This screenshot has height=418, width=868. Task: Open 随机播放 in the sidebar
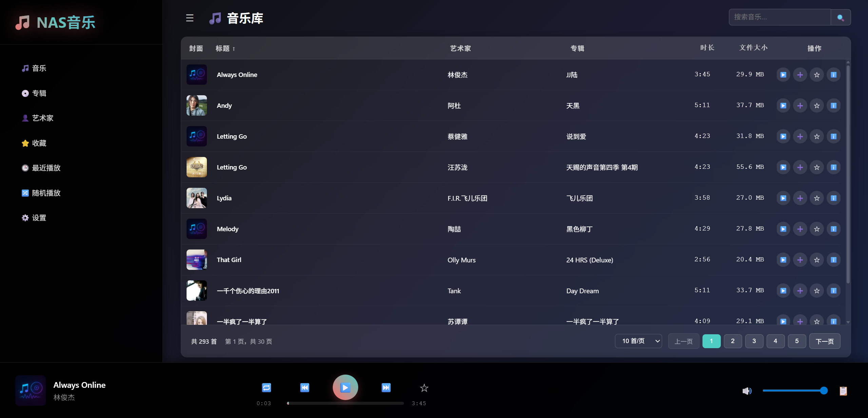[46, 193]
